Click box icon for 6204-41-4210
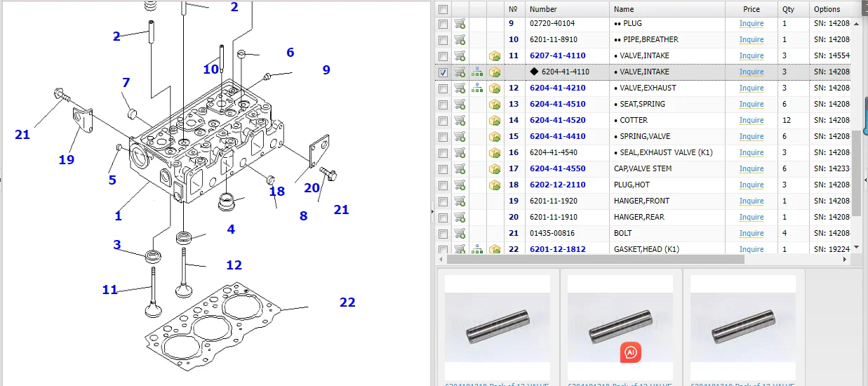Image resolution: width=868 pixels, height=386 pixels. click(495, 88)
